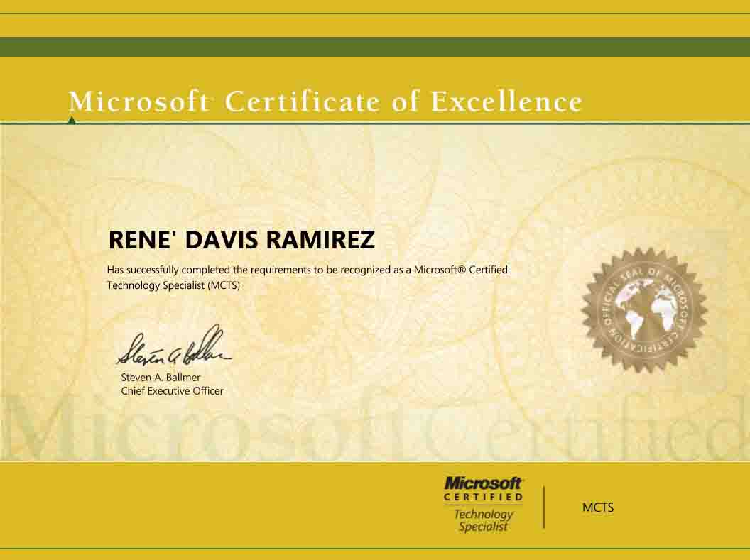Click the 'Technology Specialist (MCTS)' body line
Image resolution: width=750 pixels, height=560 pixels.
(x=173, y=285)
